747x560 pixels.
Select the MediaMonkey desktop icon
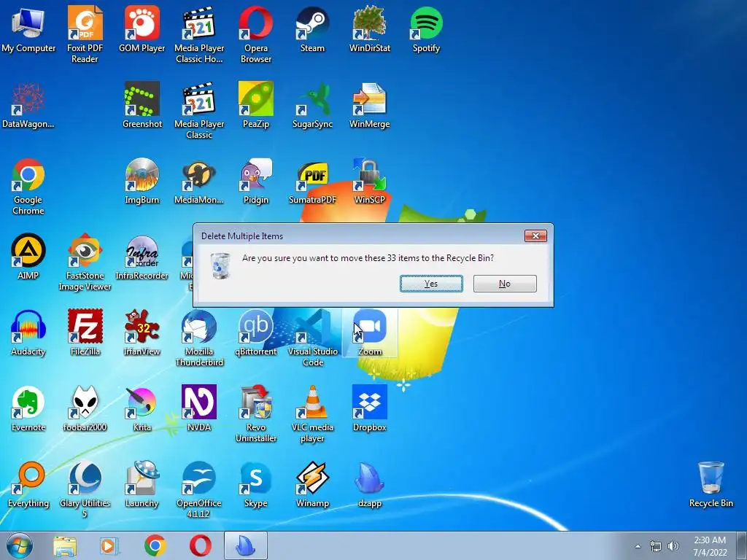tap(199, 182)
